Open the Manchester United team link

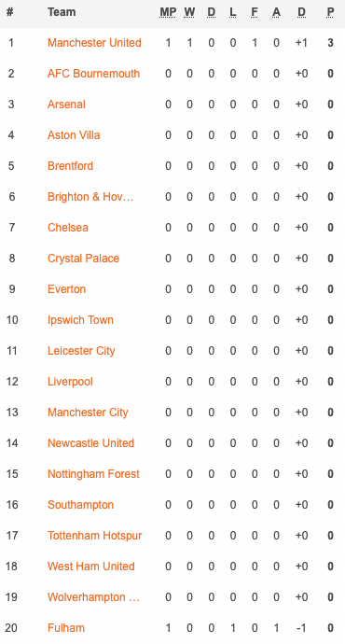point(94,43)
